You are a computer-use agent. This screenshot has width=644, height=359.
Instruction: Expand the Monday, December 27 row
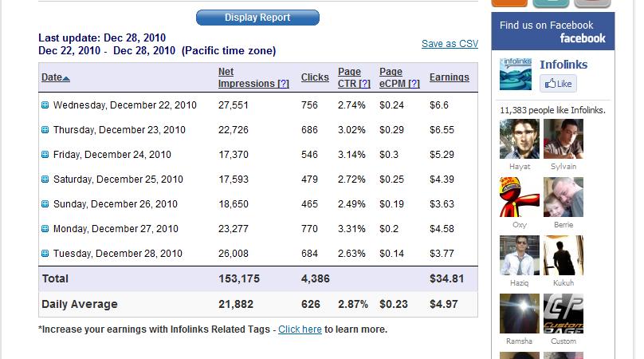click(x=45, y=229)
